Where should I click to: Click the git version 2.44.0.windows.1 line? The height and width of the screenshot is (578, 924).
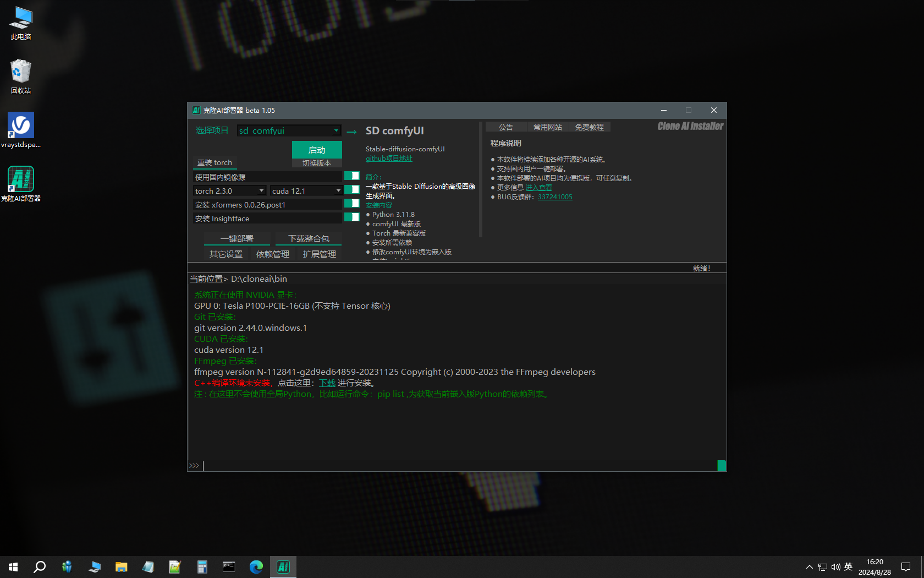pos(250,328)
